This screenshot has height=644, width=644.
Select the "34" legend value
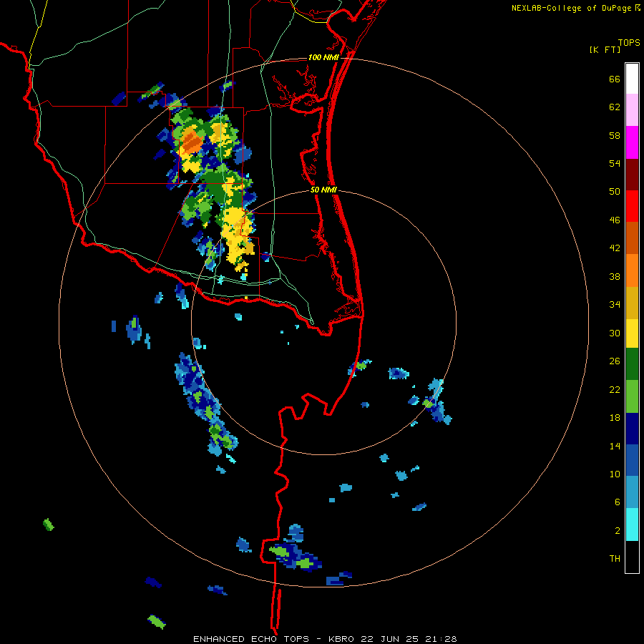pos(615,305)
